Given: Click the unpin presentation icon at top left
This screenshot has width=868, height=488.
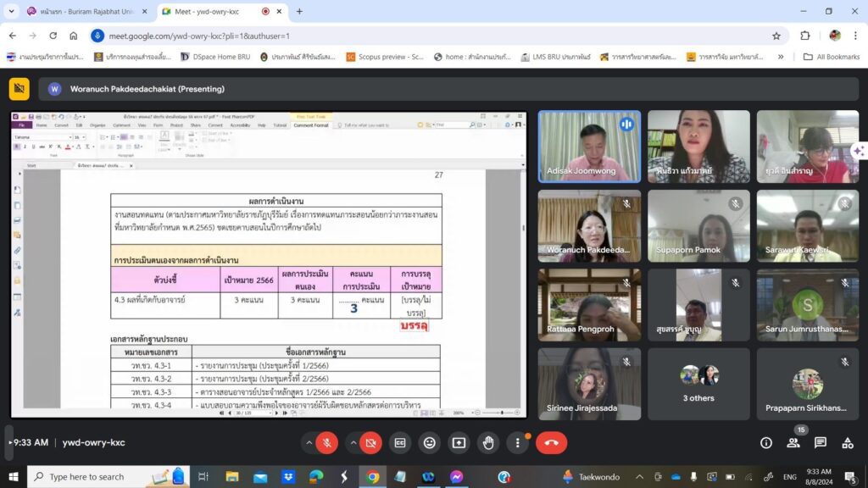Looking at the screenshot, I should tap(19, 89).
